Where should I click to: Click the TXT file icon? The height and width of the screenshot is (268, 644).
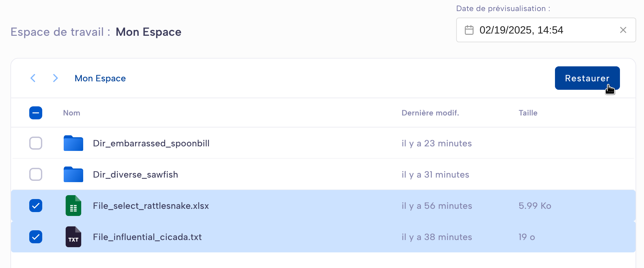point(73,237)
